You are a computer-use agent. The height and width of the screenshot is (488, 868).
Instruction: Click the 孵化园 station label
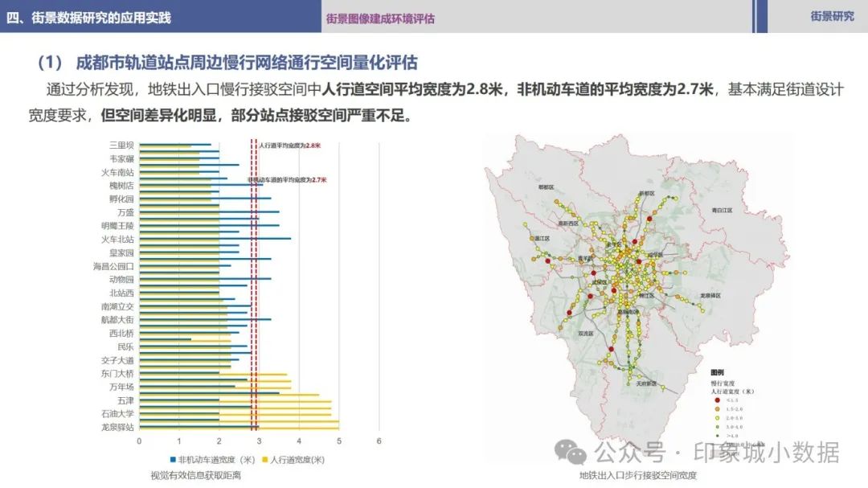coord(121,199)
